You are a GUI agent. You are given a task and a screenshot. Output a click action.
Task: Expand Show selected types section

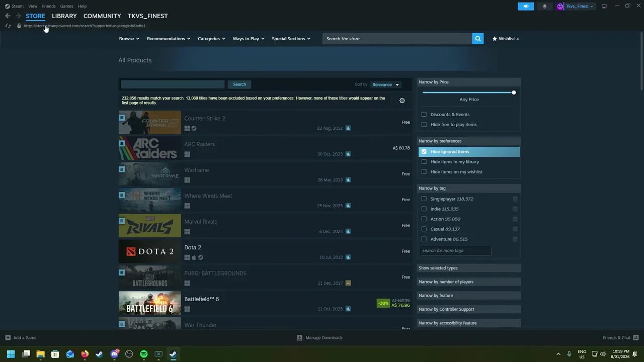coord(469,268)
